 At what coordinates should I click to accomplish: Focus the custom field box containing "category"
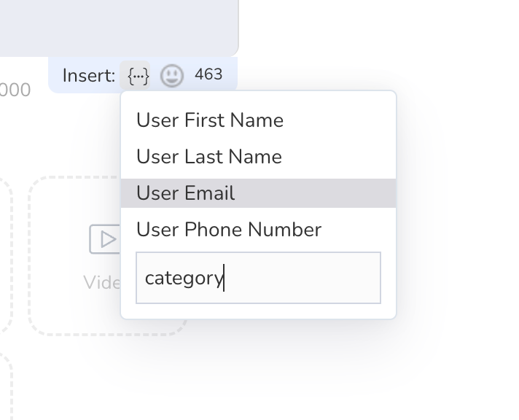[x=258, y=278]
